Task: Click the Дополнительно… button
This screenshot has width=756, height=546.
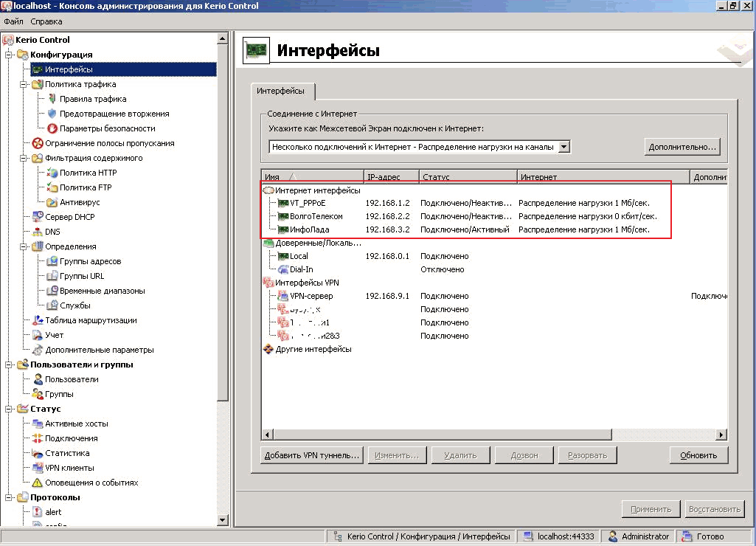Action: point(682,147)
